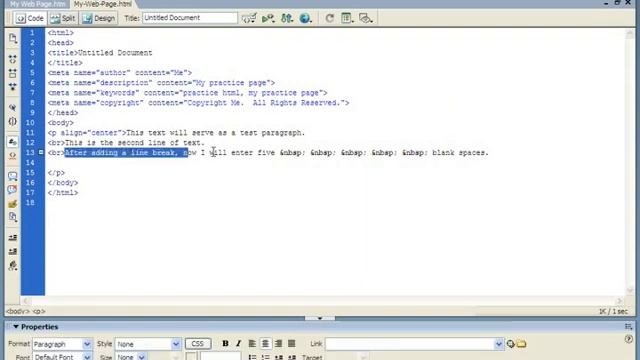Open the View Options menu icon
The height and width of the screenshot is (360, 640).
click(x=347, y=18)
